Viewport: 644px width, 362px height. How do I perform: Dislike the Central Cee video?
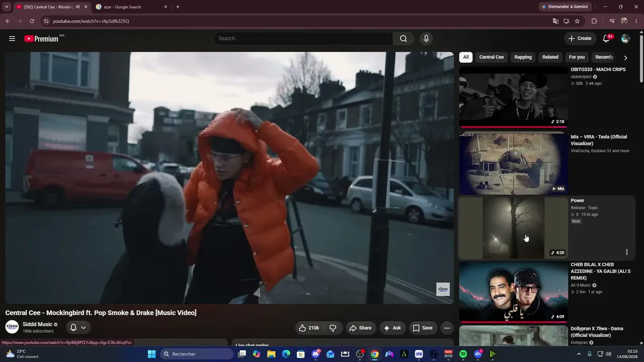[333, 328]
